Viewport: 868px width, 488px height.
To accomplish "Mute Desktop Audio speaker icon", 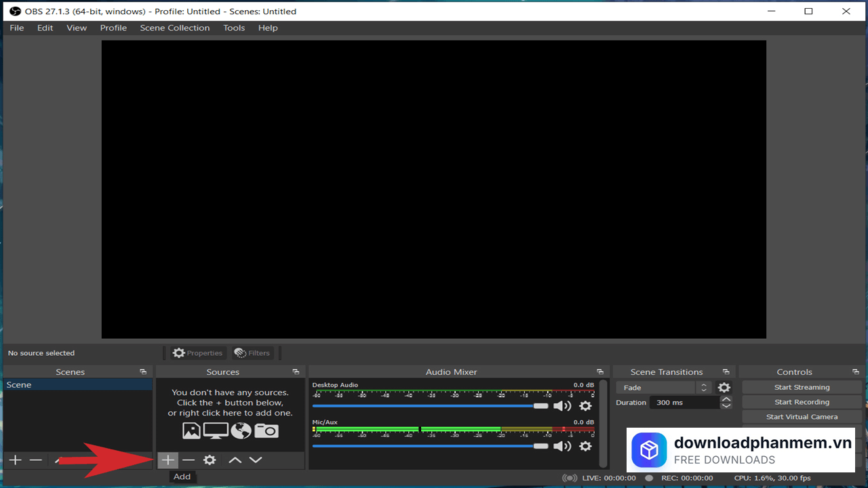I will pyautogui.click(x=562, y=406).
